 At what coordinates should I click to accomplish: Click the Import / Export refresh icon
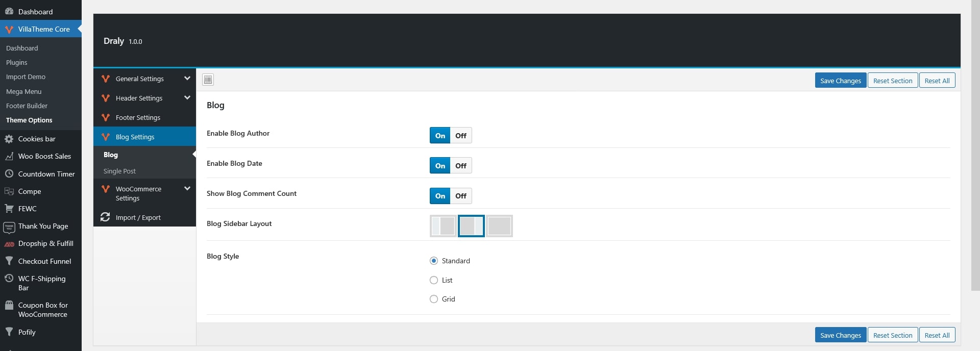[x=105, y=217]
